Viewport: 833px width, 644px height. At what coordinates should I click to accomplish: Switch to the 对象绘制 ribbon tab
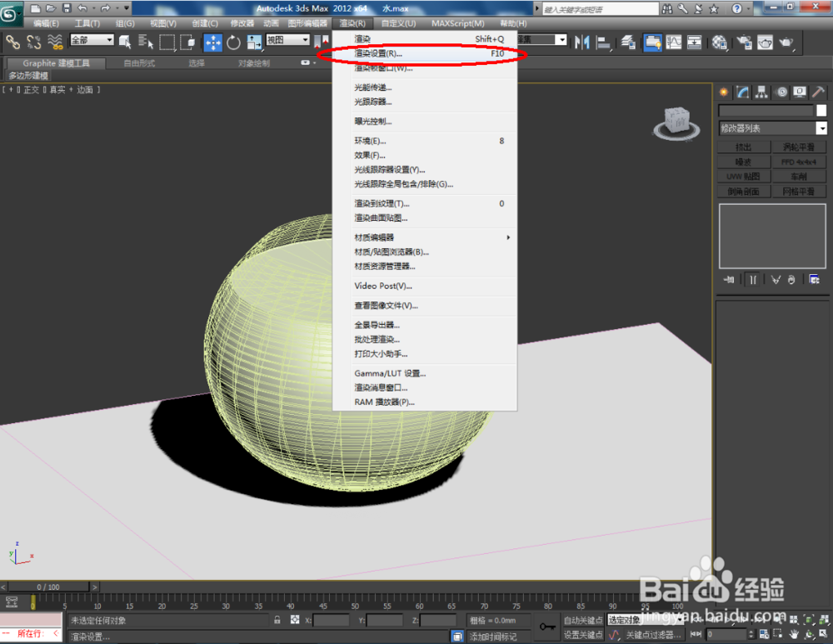pyautogui.click(x=254, y=63)
